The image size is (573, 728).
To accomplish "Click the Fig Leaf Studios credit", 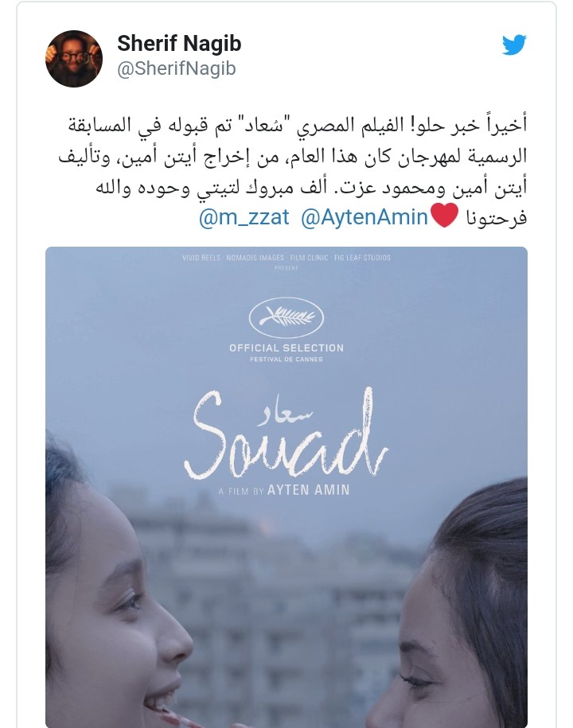I will click(x=362, y=258).
